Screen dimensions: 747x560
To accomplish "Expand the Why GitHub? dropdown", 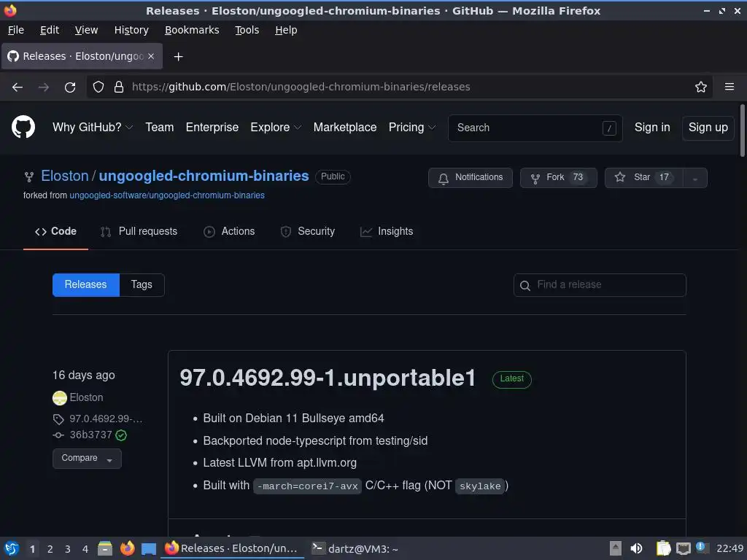I will 93,127.
